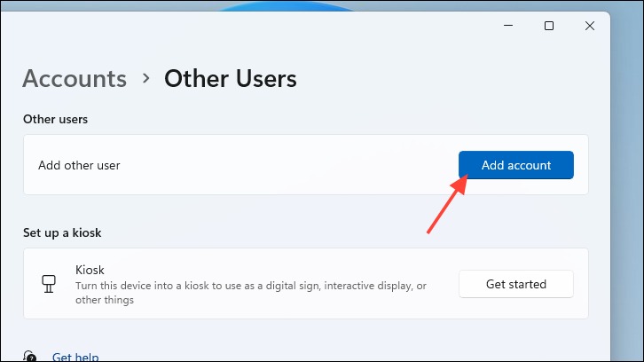Click the Add account button
Viewport: 644px width, 362px height.
point(516,165)
